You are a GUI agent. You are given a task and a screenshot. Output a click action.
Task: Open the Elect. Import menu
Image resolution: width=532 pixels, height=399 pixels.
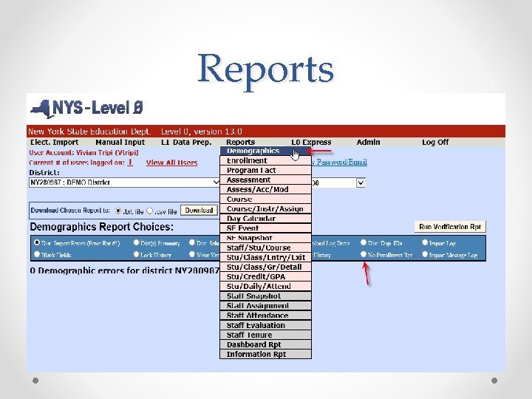(54, 142)
